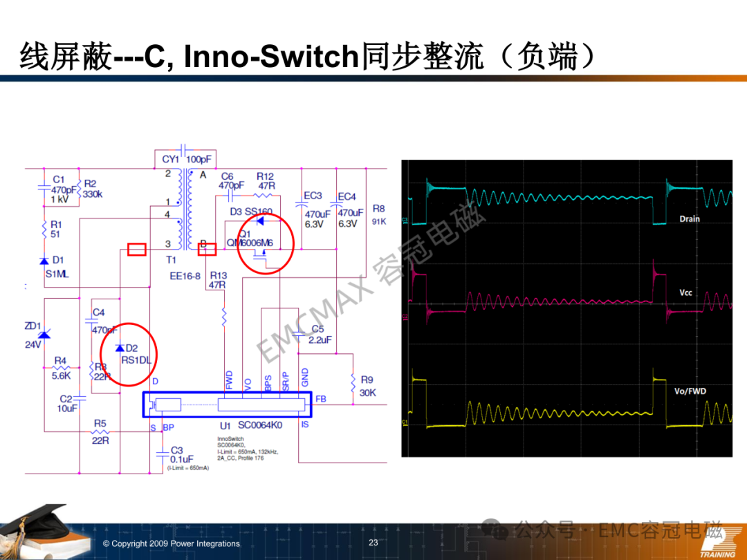Select the D1 S1ML diode symbol
The height and width of the screenshot is (560, 747).
pos(44,261)
